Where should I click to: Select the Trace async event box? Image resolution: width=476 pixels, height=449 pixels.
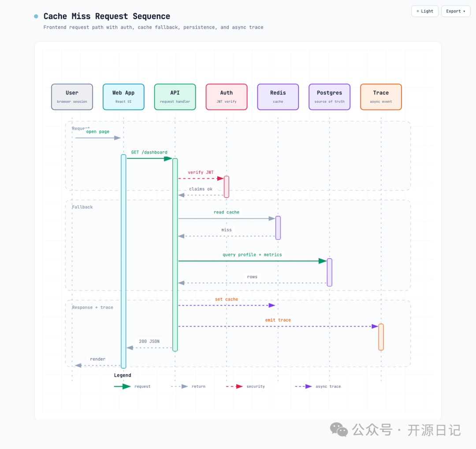point(381,97)
